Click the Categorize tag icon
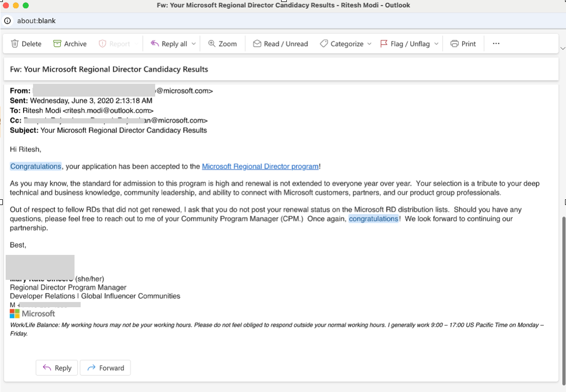The image size is (566, 392). click(x=324, y=44)
